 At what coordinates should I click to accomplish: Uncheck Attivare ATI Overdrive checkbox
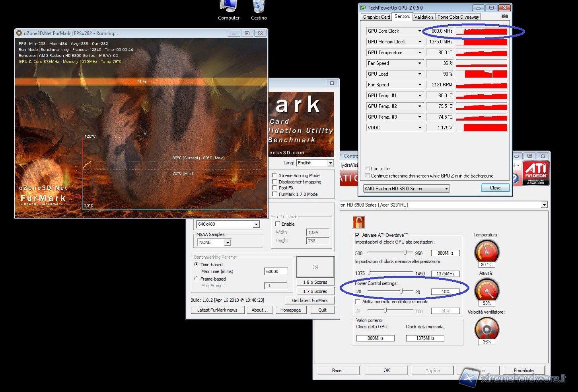pyautogui.click(x=357, y=235)
